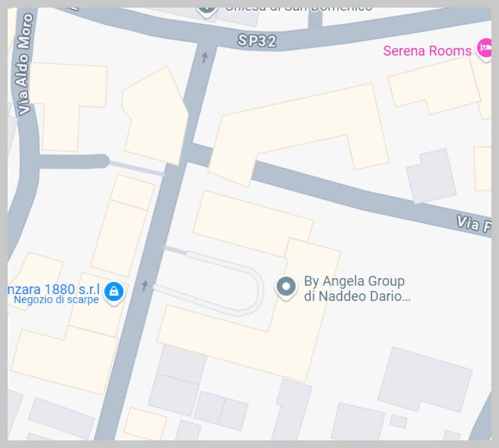The width and height of the screenshot is (499, 448).
Task: Click the Negozio di scarpe subtitle text
Action: (57, 300)
